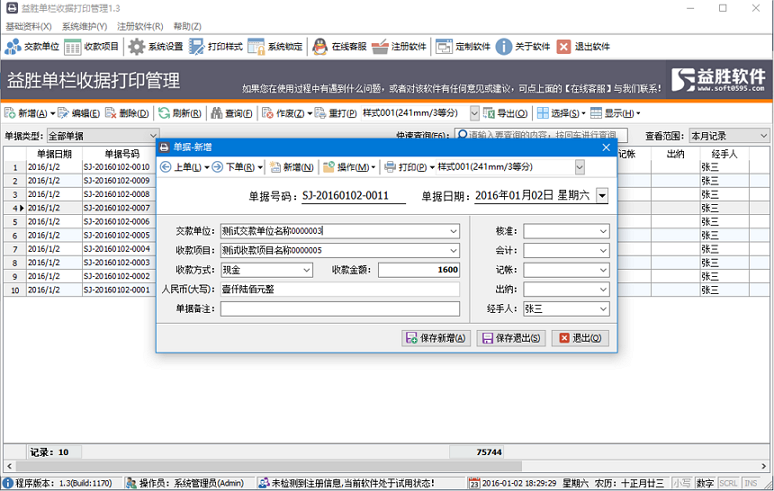Image resolution: width=774 pixels, height=491 pixels.
Task: Click the 经手人 column header
Action: pyautogui.click(x=724, y=154)
